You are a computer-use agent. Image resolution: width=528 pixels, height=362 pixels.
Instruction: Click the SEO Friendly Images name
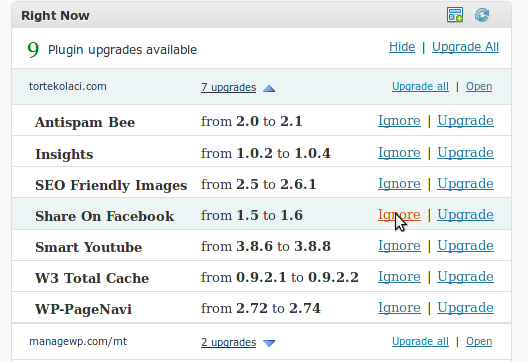tap(111, 185)
